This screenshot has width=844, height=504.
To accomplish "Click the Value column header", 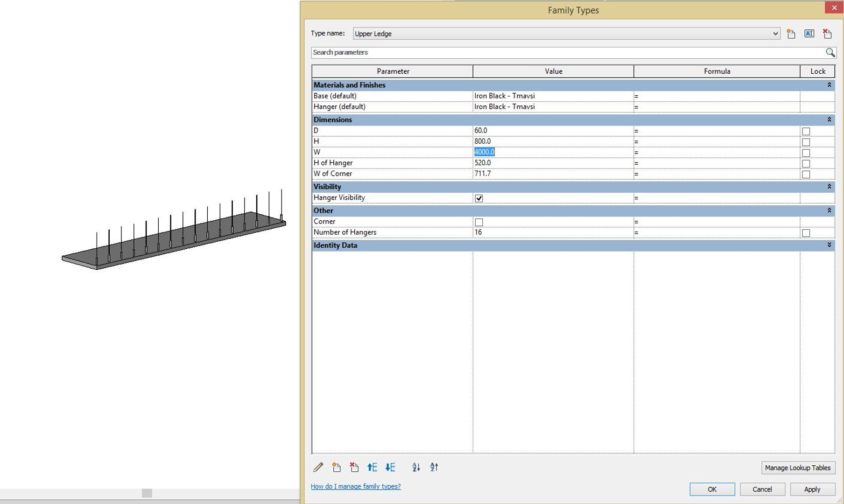I will coord(553,71).
